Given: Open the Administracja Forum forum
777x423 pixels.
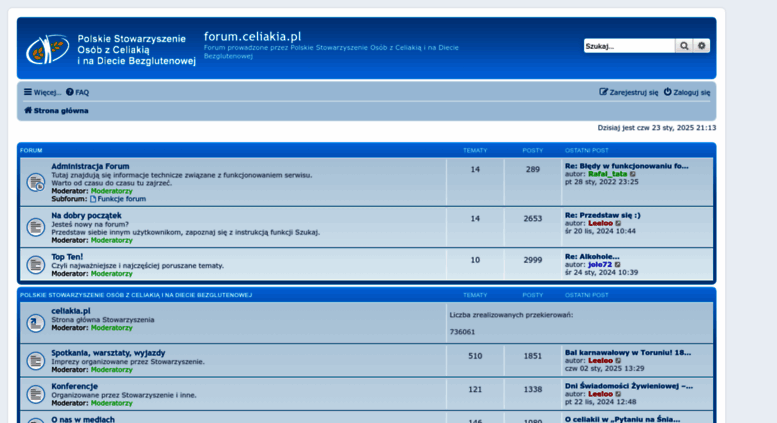Looking at the screenshot, I should click(x=90, y=166).
